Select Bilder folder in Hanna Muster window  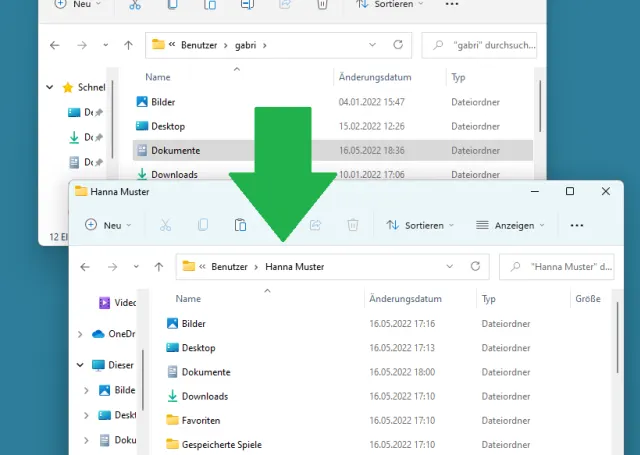tap(193, 324)
